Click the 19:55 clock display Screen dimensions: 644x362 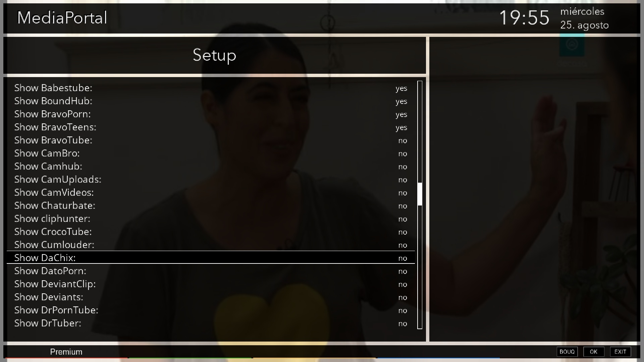[x=524, y=18]
